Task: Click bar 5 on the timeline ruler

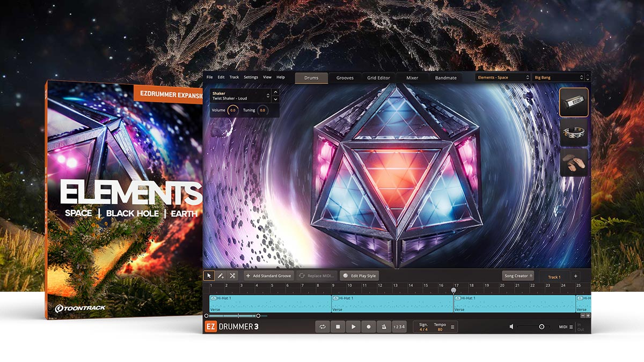Action: pyautogui.click(x=272, y=286)
